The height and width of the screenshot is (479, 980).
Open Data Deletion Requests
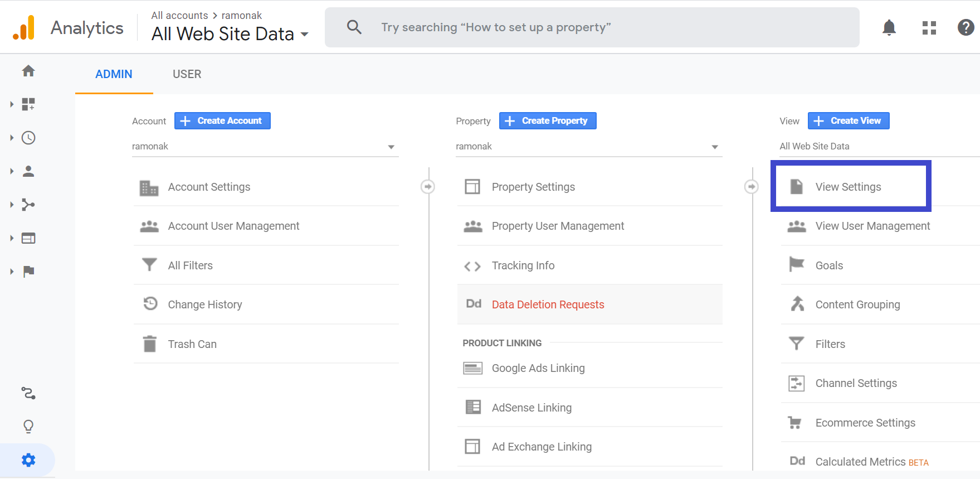pyautogui.click(x=590, y=304)
